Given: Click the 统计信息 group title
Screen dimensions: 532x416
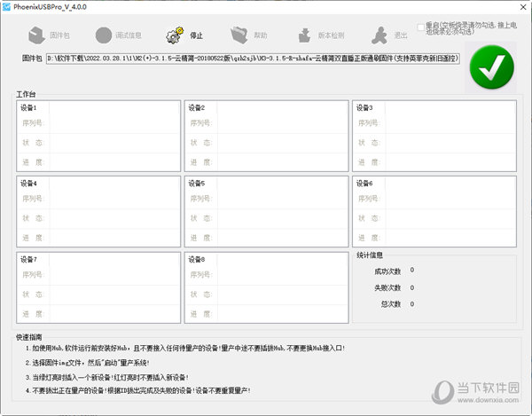Looking at the screenshot, I should pos(370,255).
